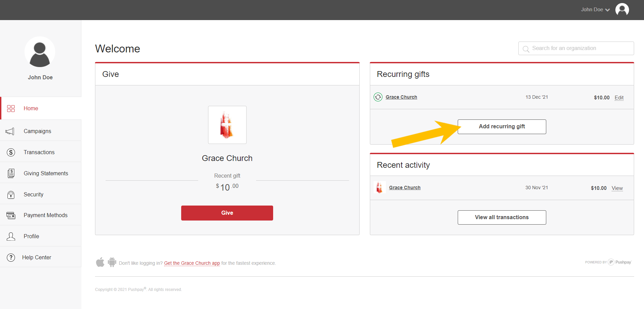Open the Campaigns menu item
Viewport: 644px width, 309px height.
tap(41, 131)
